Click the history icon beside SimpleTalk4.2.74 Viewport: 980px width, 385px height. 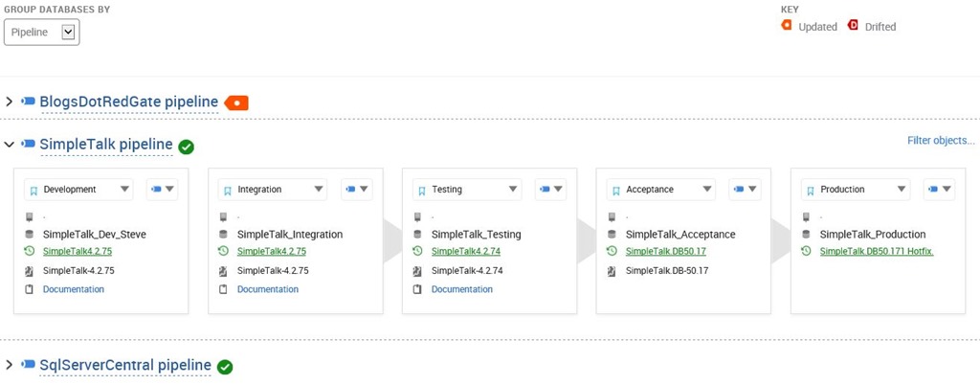[417, 252]
